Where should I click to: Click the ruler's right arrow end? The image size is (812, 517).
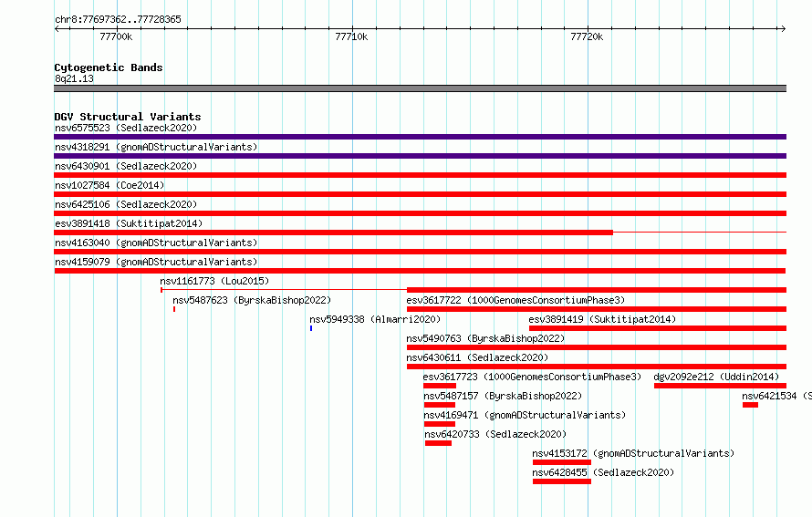click(784, 28)
